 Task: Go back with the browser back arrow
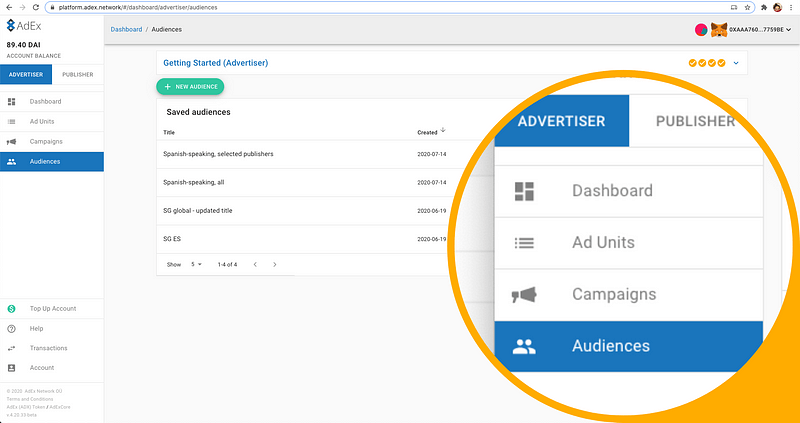click(9, 8)
